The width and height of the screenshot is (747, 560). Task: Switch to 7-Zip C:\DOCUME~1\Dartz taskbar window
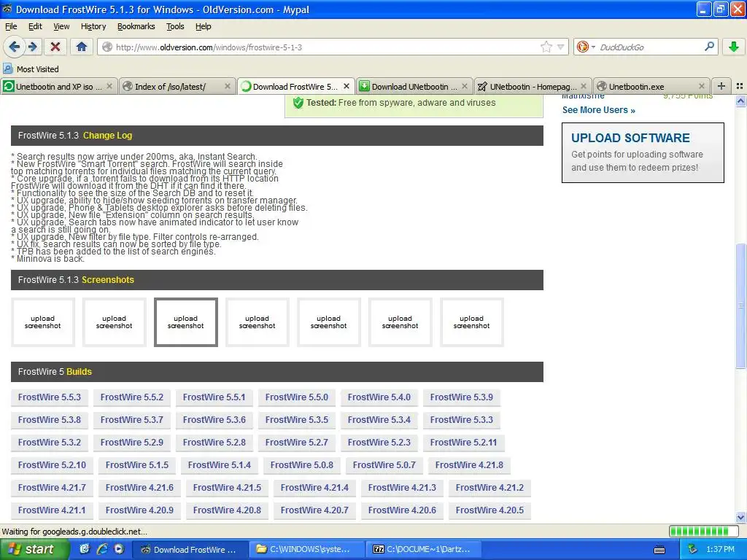click(424, 550)
